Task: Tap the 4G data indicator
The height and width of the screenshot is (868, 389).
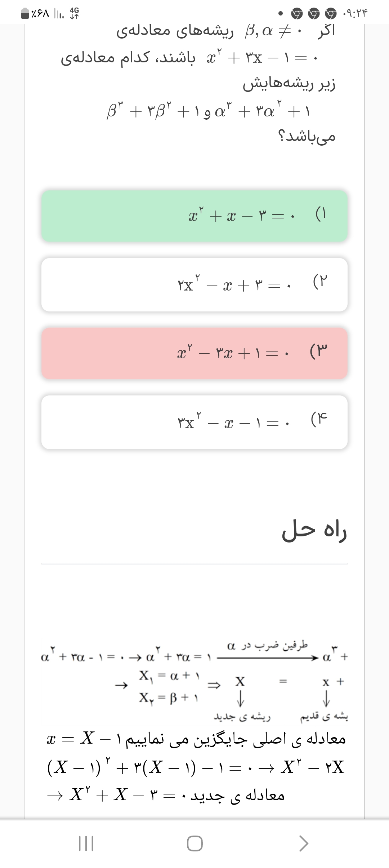Action: point(74,13)
